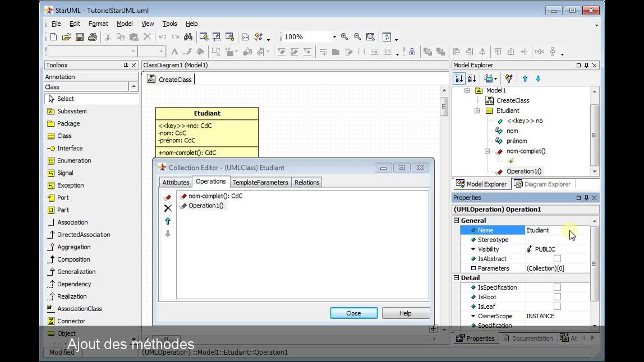Click the Save toolbar icon
Viewport: 644px width, 362px height.
click(x=80, y=37)
